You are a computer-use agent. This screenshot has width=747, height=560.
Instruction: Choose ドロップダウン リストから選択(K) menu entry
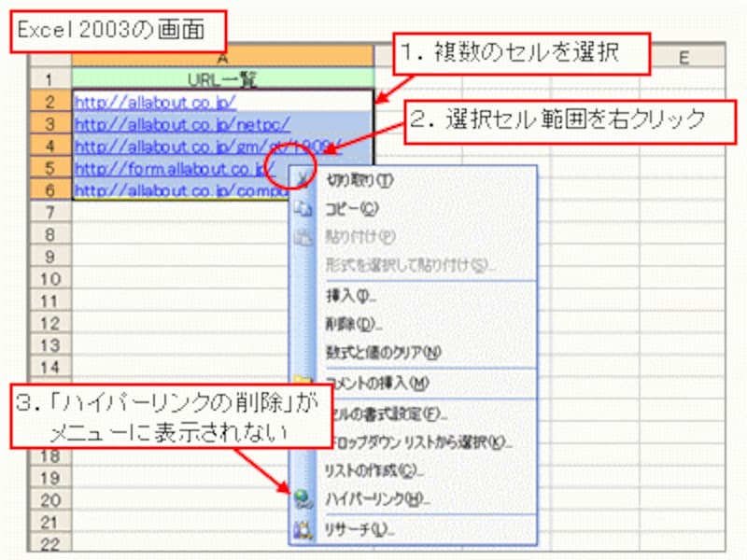click(x=421, y=442)
